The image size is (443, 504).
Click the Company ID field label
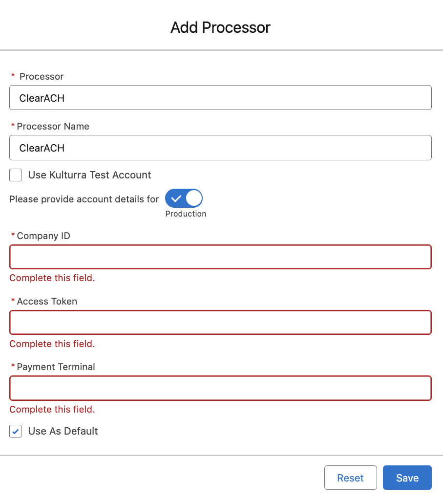click(43, 236)
